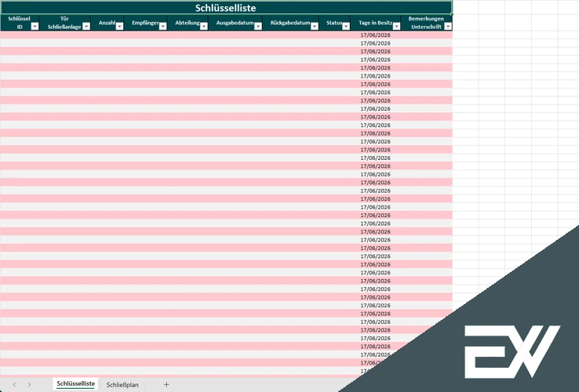Select the Tür Schließanlage header cell

(x=64, y=23)
